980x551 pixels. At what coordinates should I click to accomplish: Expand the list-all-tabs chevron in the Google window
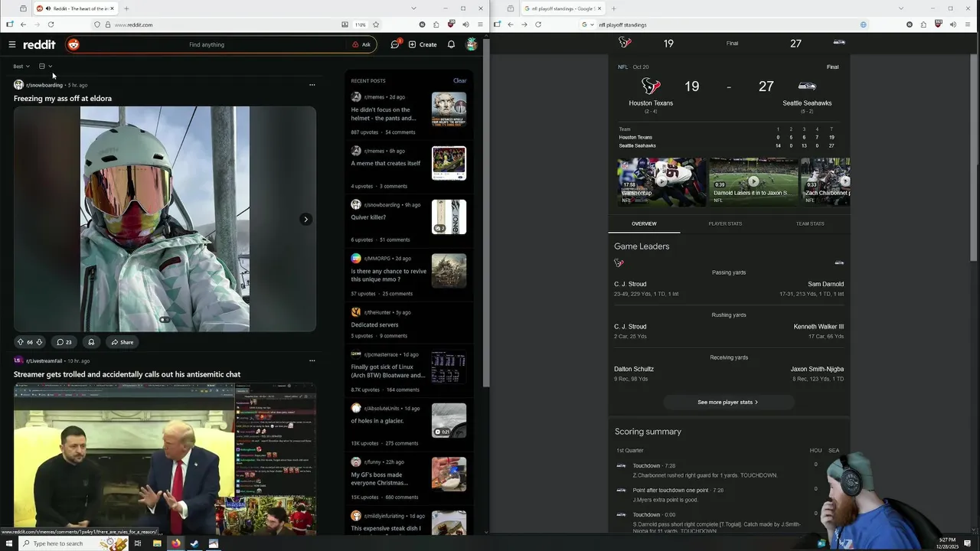[x=901, y=8]
